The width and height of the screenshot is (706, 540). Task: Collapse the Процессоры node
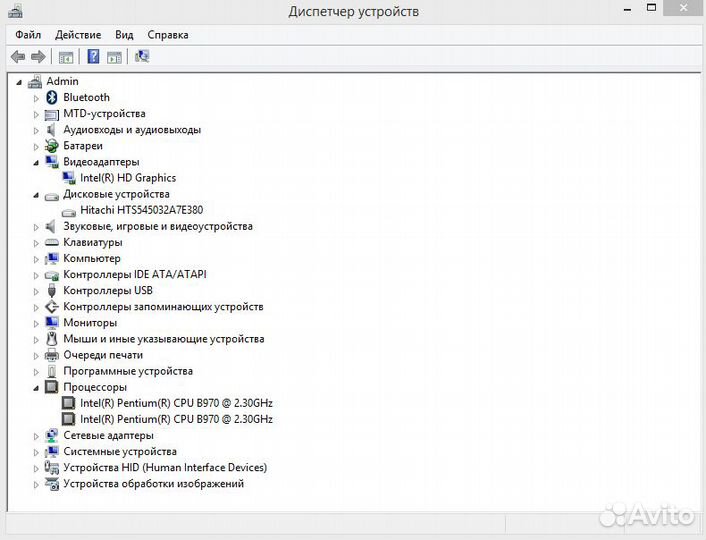coord(36,388)
